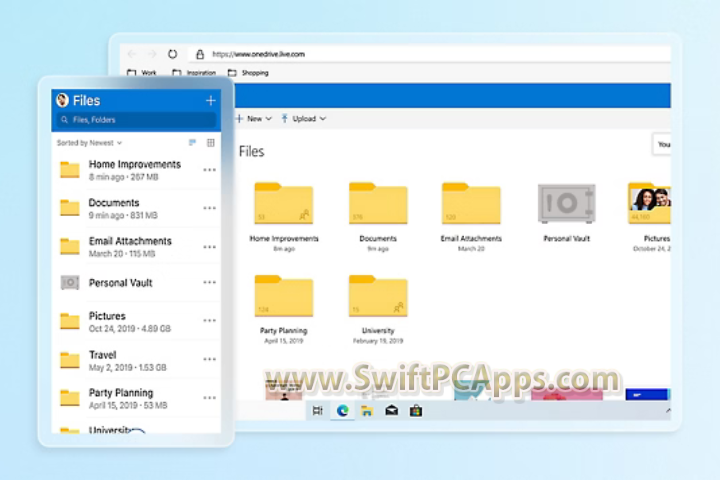This screenshot has height=480, width=720.
Task: Open more options for Documents row
Action: (x=209, y=208)
